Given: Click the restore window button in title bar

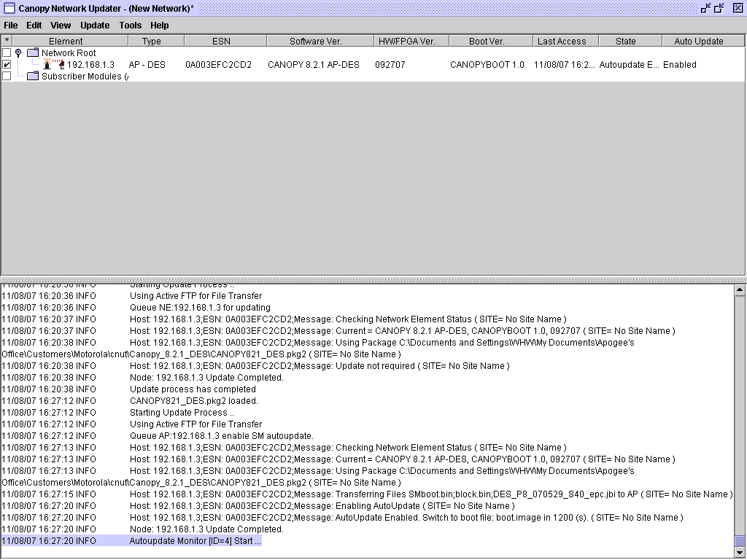Looking at the screenshot, I should [x=720, y=9].
